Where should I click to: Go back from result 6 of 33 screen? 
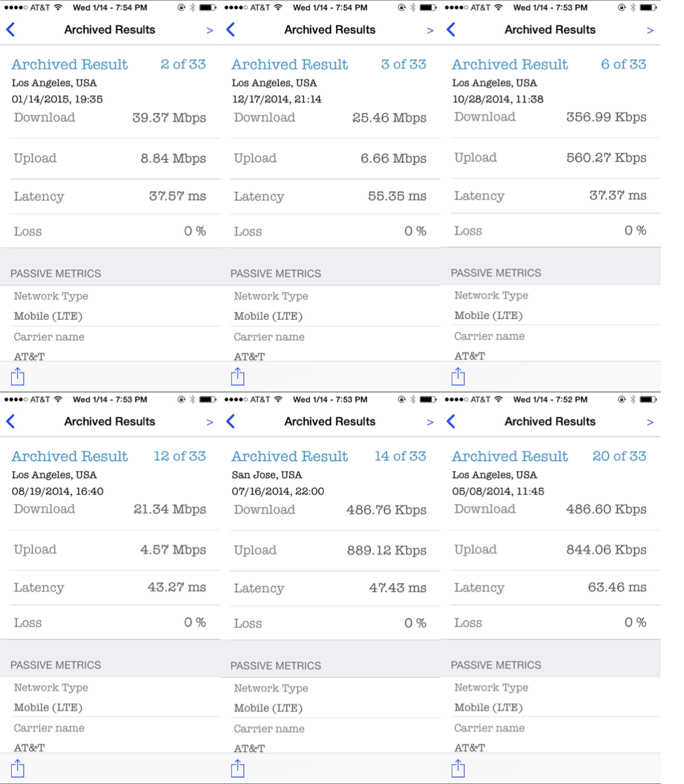[x=450, y=30]
